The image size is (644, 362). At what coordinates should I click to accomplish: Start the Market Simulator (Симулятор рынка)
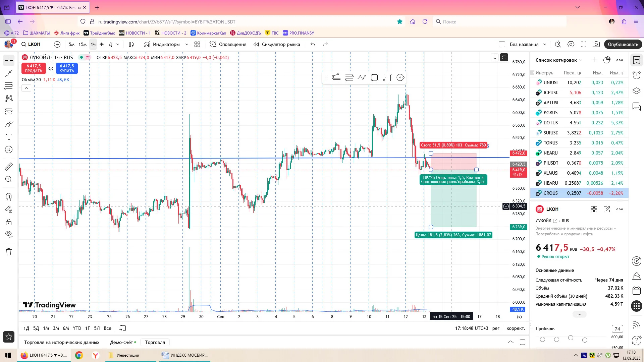(x=277, y=44)
